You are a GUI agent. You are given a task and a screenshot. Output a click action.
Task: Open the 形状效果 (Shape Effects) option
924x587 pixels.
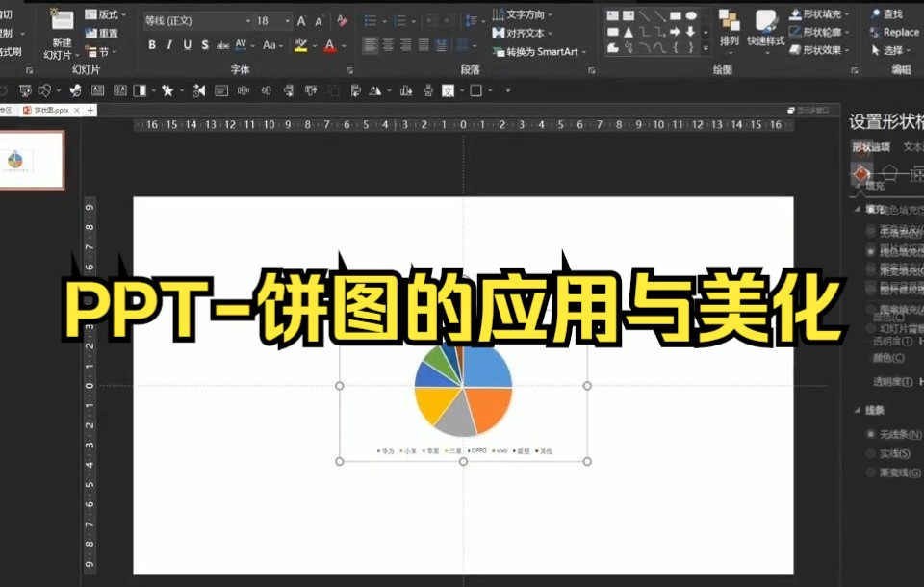tap(824, 50)
